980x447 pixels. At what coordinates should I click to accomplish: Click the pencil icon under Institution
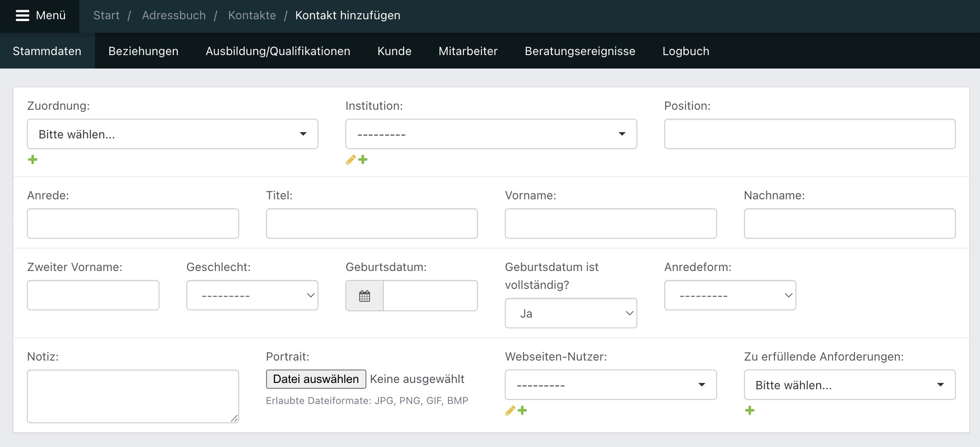pos(350,159)
